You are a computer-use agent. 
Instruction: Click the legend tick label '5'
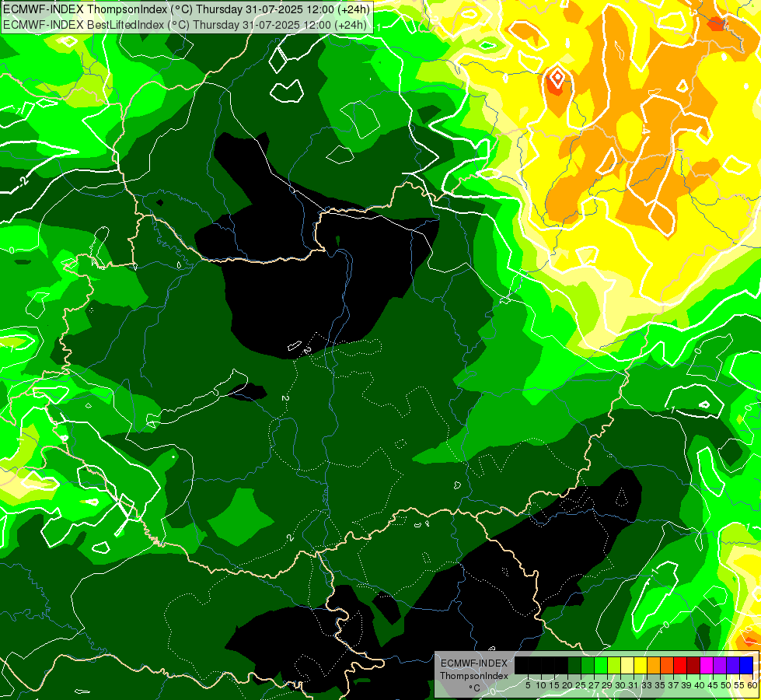(528, 685)
